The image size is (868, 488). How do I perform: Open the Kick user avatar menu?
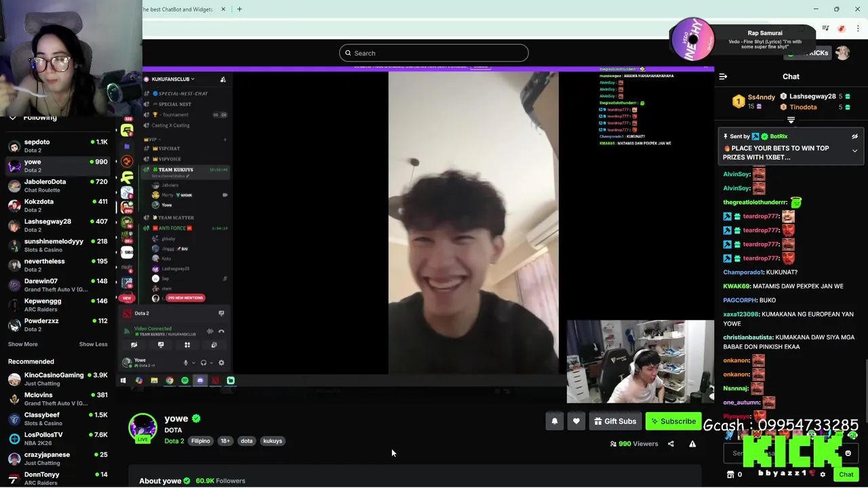(x=842, y=53)
